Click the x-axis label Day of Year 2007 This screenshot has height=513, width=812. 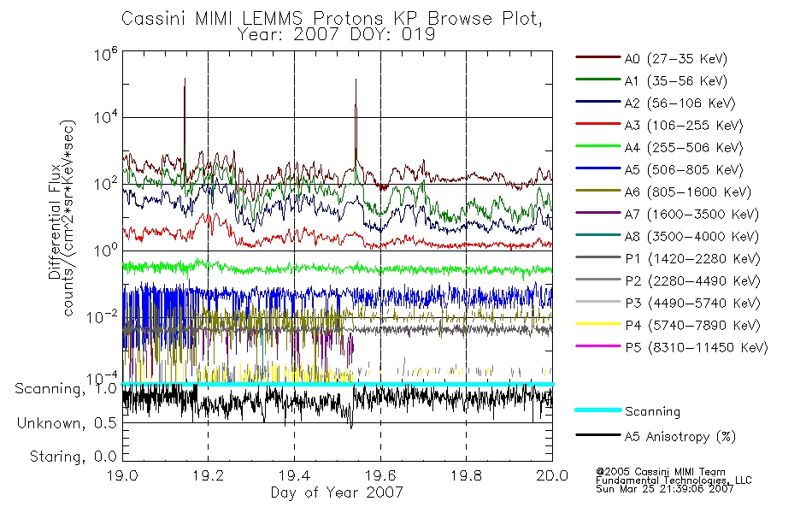(337, 492)
